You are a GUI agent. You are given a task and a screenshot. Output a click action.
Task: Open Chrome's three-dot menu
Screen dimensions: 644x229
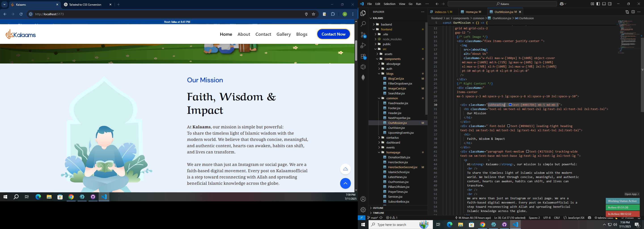pos(353,14)
